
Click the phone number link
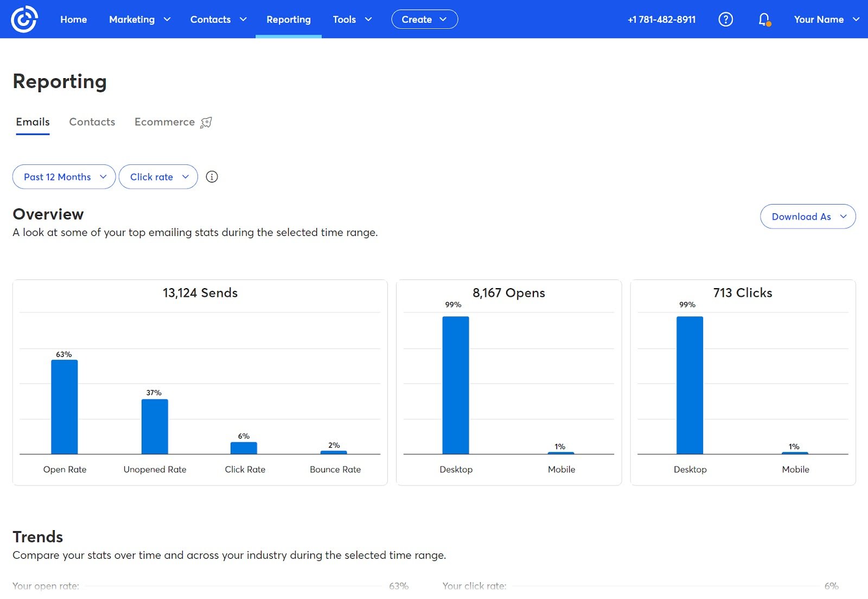click(x=662, y=19)
